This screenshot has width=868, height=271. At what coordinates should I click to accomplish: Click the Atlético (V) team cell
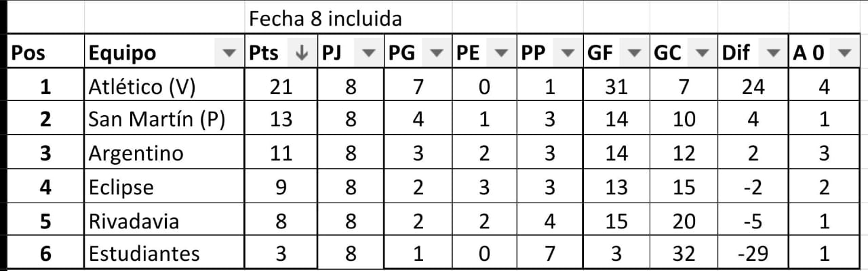click(x=165, y=87)
